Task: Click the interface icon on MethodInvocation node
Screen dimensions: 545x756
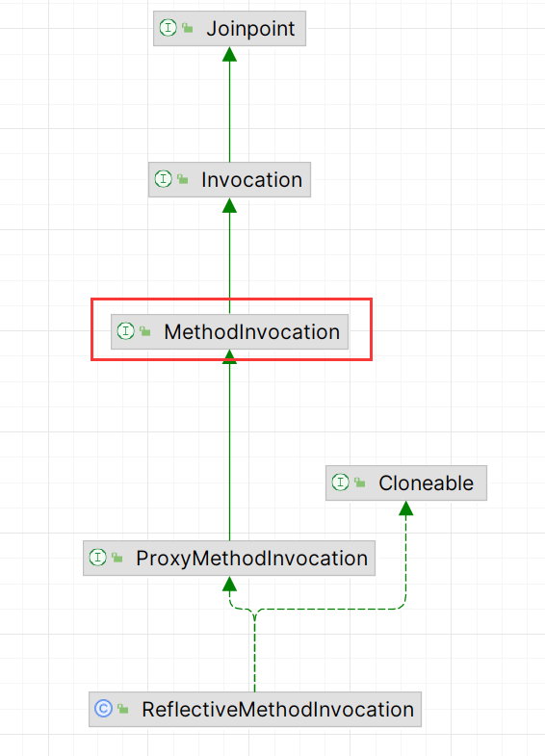Action: click(x=126, y=330)
